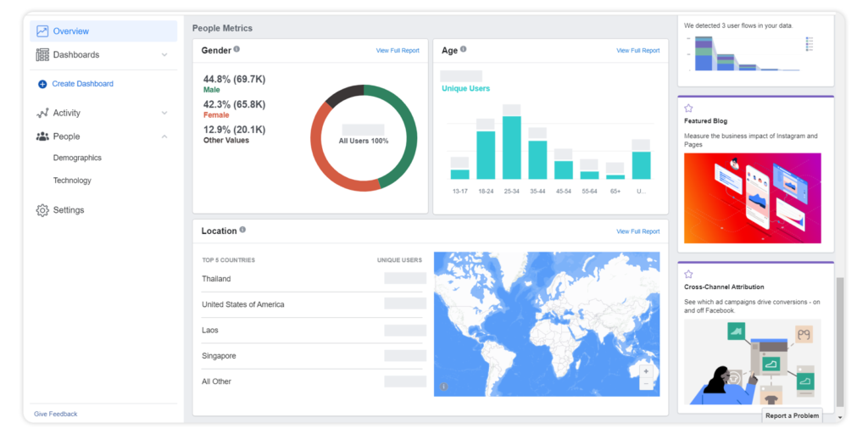Expand the Activity section chevron
The image size is (868, 434).
pos(164,113)
